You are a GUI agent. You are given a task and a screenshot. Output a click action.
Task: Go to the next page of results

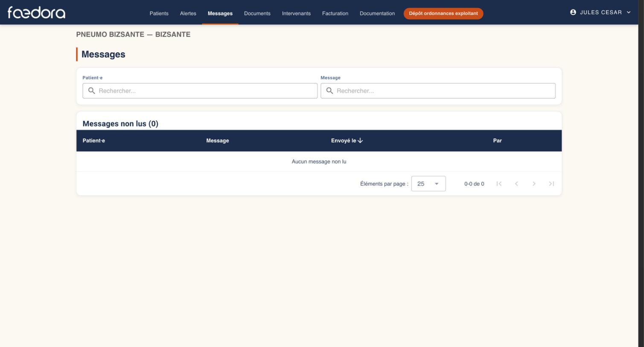pos(534,184)
